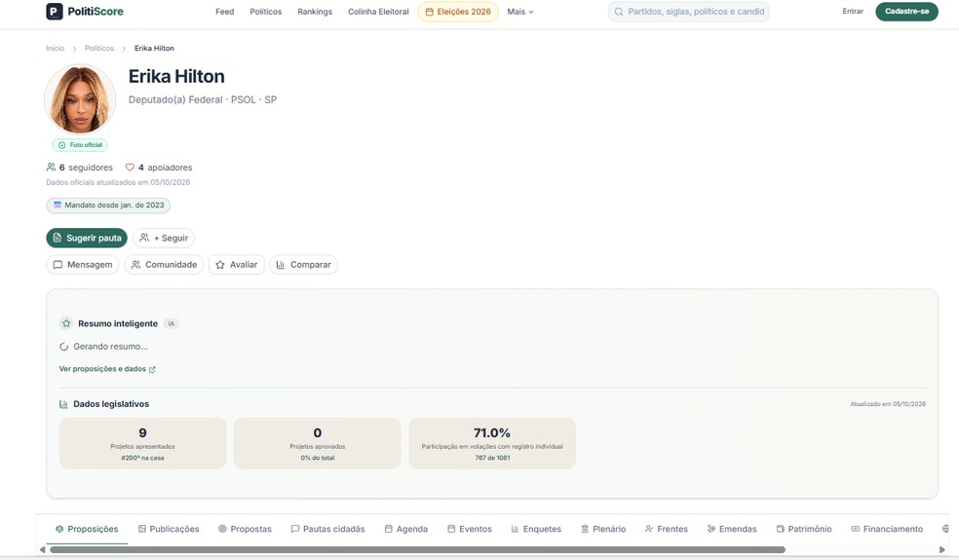Click the apoiadores heart icon
This screenshot has height=560, width=959.
130,167
